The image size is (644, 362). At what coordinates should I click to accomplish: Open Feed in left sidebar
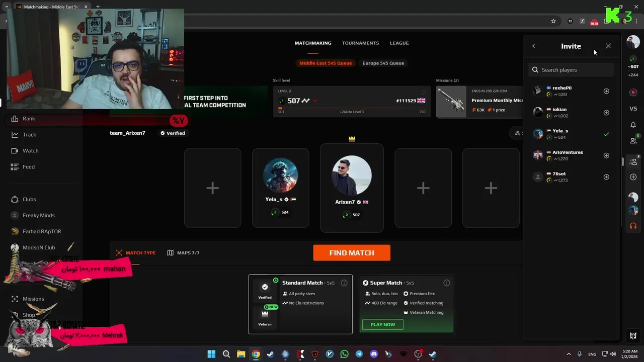29,167
